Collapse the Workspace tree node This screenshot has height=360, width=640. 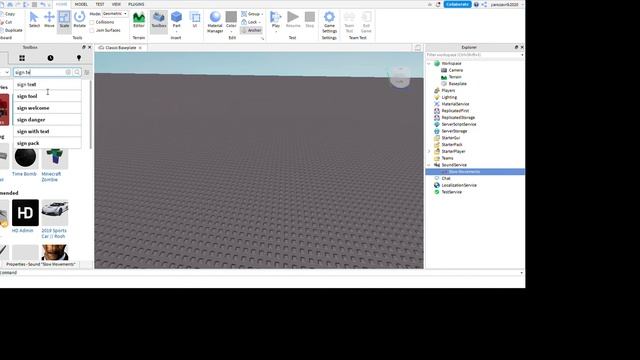tap(429, 64)
